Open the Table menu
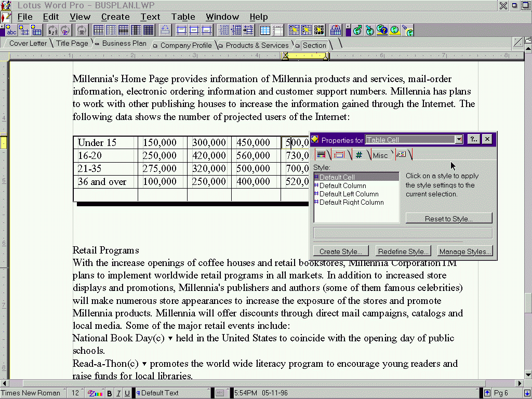532x399 pixels. 183,17
